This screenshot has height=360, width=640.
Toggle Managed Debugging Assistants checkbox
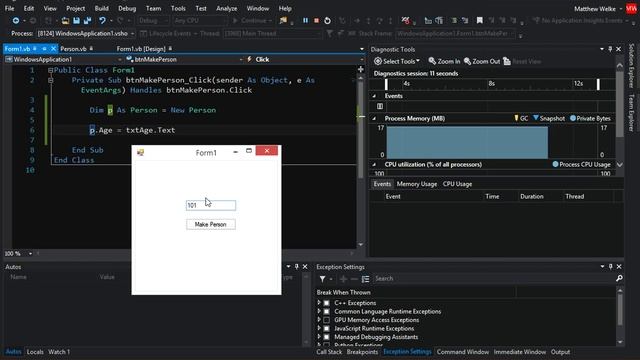[x=327, y=337]
